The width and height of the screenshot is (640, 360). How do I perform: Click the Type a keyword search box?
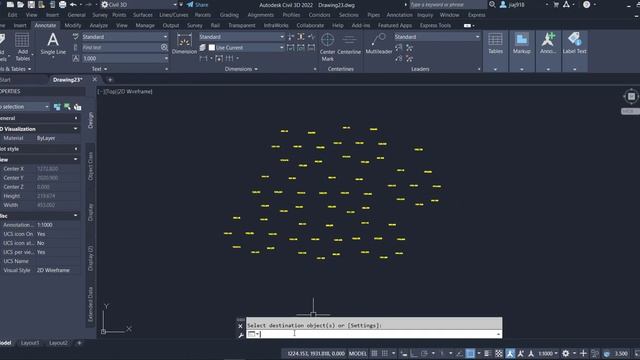pos(448,4)
